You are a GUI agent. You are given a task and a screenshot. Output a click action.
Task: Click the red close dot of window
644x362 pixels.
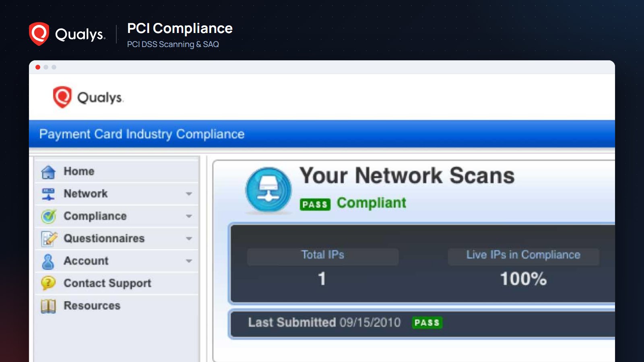point(38,67)
